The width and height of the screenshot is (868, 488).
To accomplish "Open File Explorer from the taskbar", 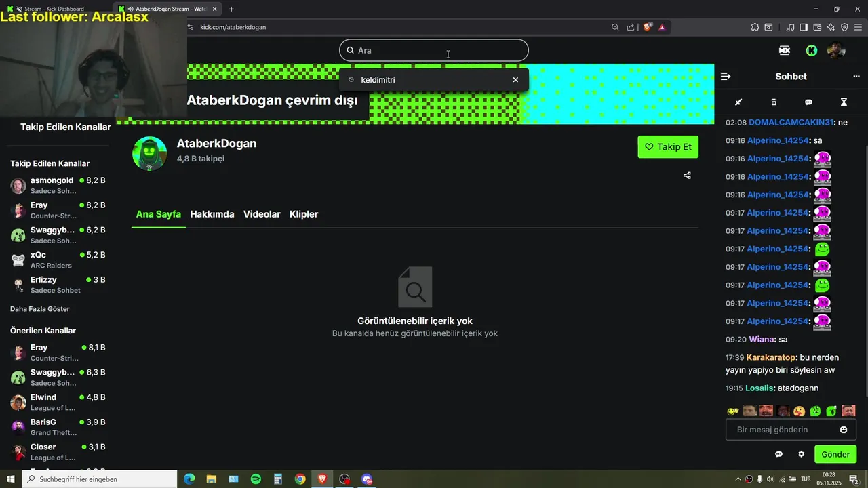I will coord(212,479).
